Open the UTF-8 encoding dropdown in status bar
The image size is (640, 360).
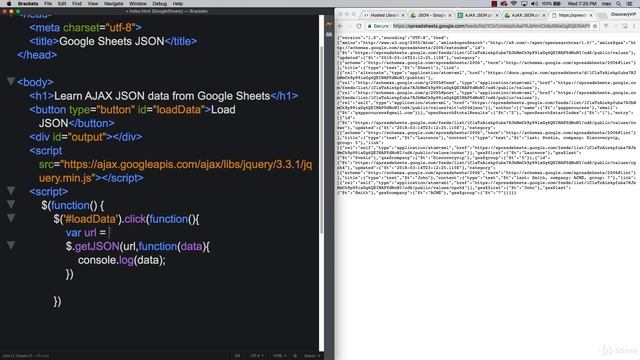tap(256, 356)
